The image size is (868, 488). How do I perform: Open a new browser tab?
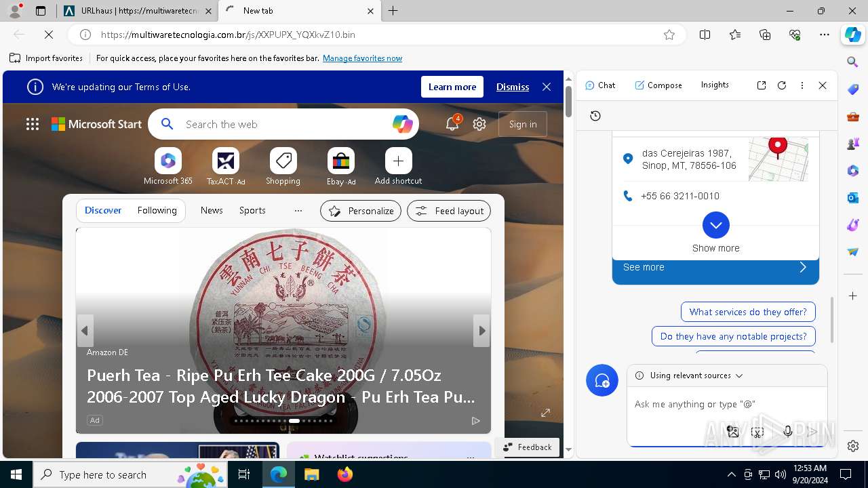pos(393,11)
